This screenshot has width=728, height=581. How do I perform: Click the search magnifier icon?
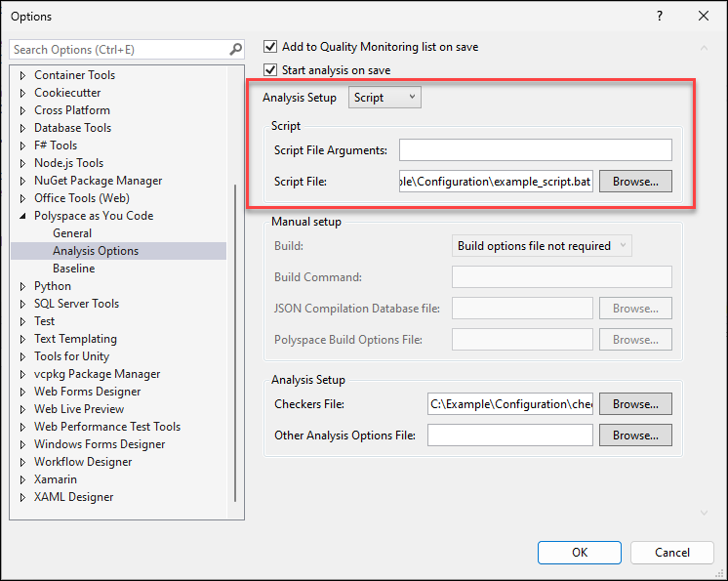pos(235,49)
